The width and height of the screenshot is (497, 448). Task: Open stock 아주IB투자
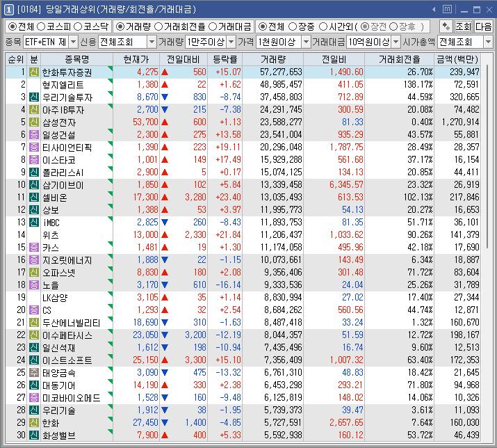tap(63, 110)
